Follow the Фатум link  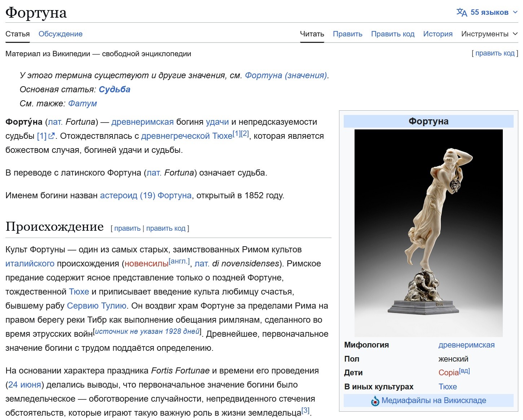click(x=83, y=103)
